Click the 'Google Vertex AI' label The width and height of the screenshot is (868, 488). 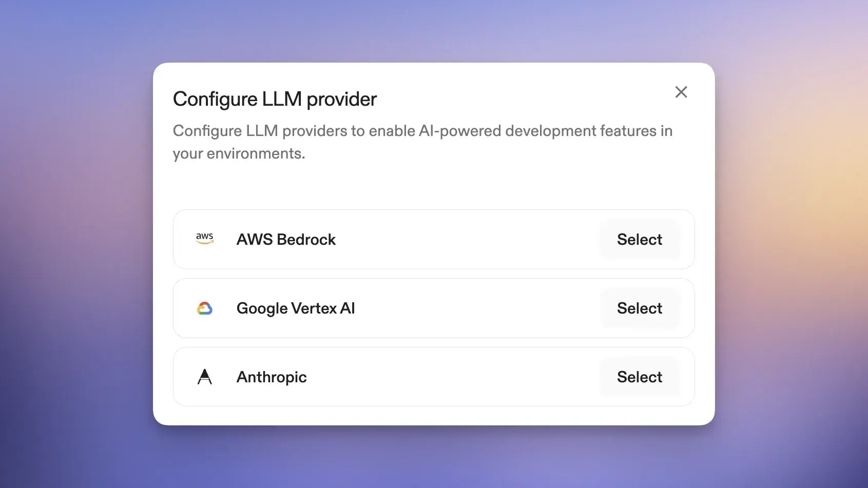click(x=296, y=308)
